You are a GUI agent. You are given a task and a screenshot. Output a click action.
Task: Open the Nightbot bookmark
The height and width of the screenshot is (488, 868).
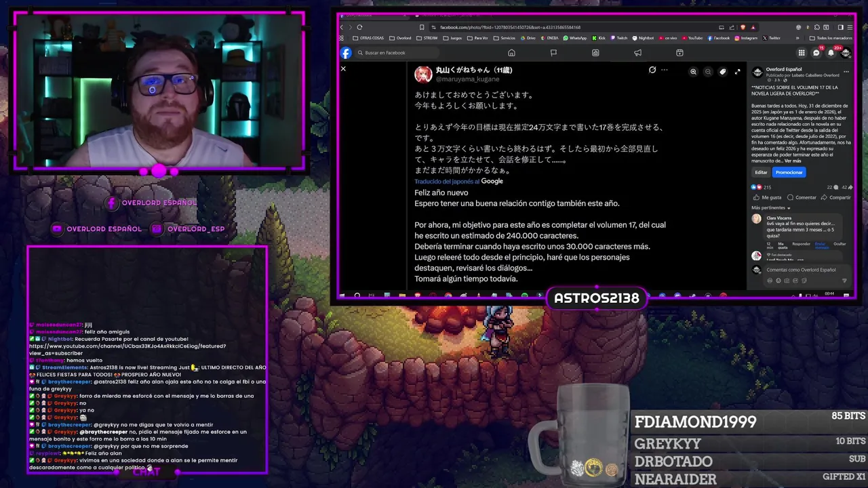[643, 38]
